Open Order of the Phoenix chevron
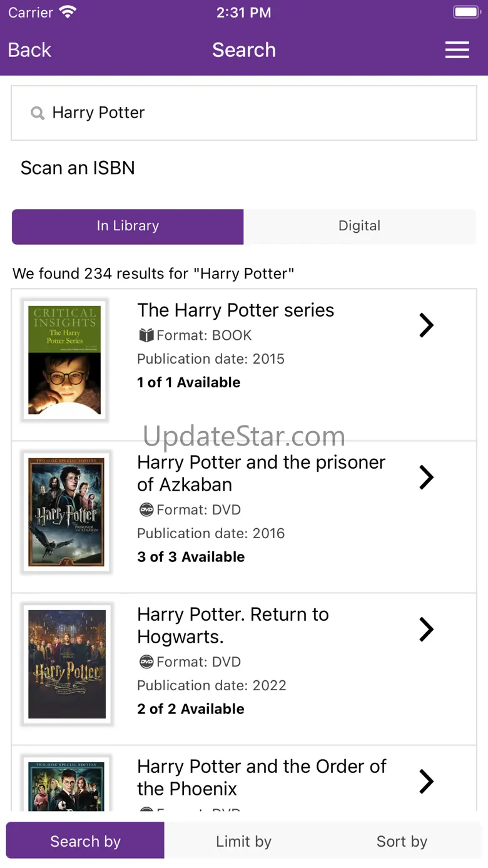Viewport: 488px width, 868px height. (x=426, y=781)
